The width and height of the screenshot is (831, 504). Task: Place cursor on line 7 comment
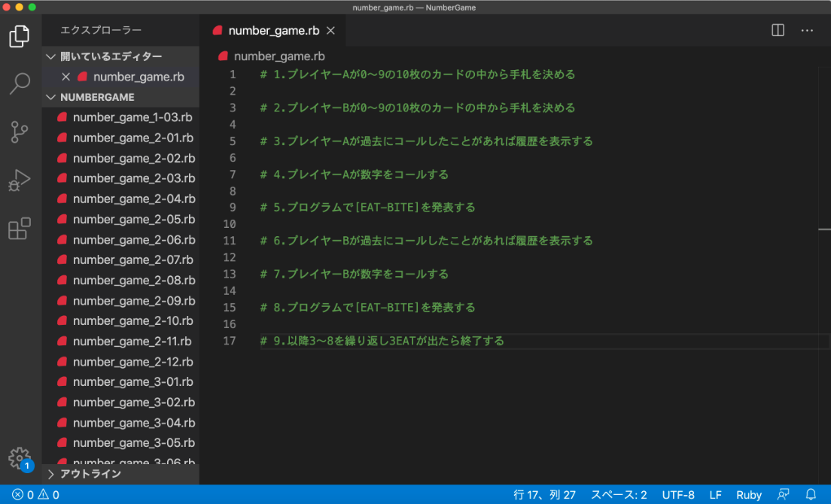354,175
